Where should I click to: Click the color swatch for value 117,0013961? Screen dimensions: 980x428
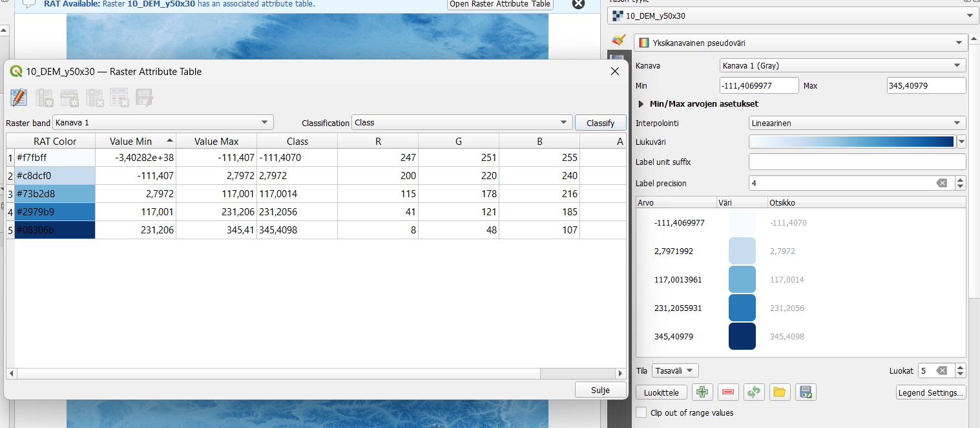click(x=742, y=279)
